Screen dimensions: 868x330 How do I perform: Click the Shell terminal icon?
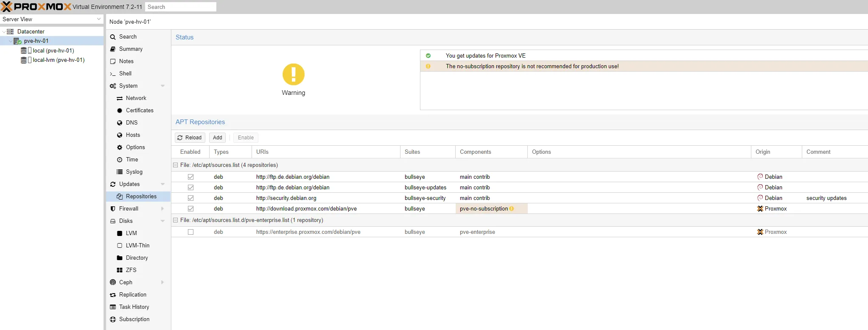point(113,74)
